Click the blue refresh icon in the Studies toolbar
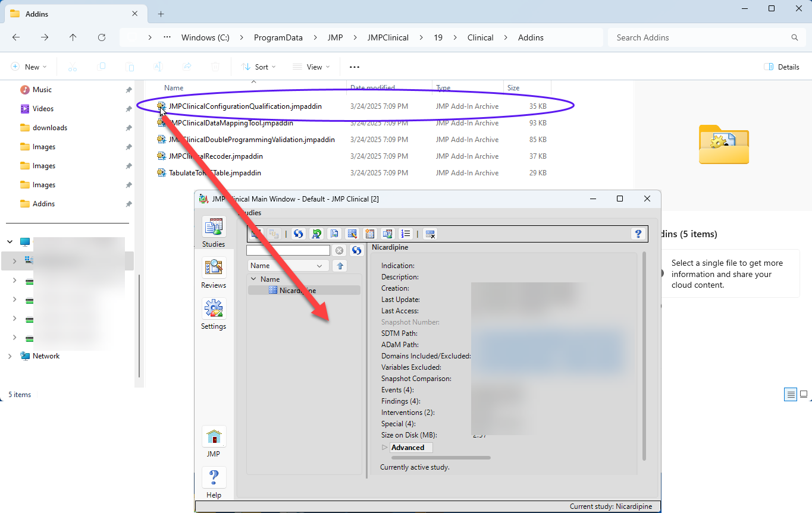812x513 pixels. [x=299, y=234]
